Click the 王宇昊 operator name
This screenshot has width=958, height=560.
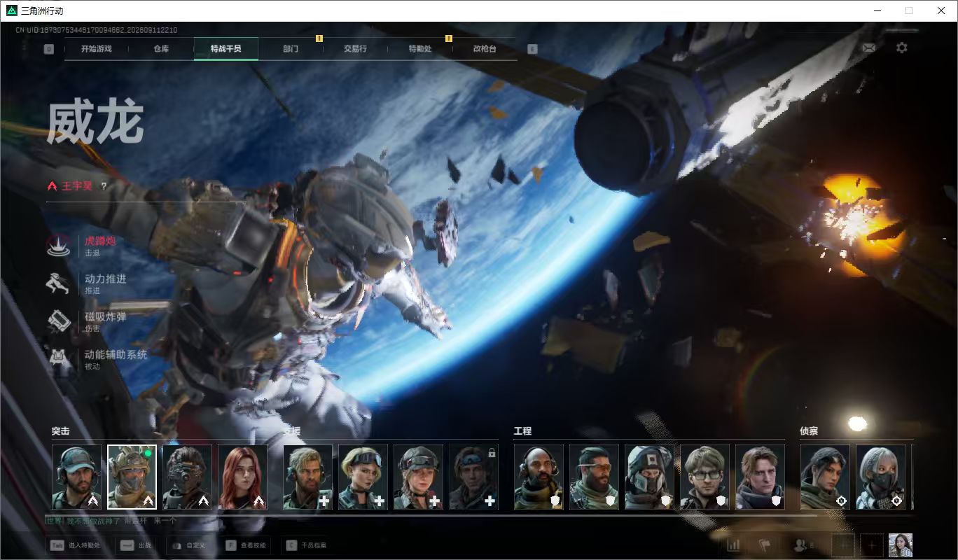click(x=77, y=186)
